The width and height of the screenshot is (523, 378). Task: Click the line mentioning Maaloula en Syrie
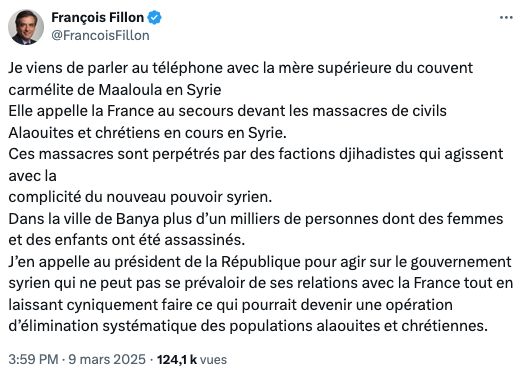(115, 90)
